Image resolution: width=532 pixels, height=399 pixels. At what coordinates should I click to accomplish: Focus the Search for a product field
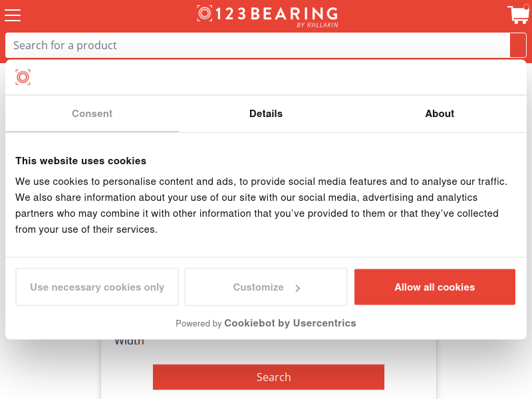tap(257, 45)
